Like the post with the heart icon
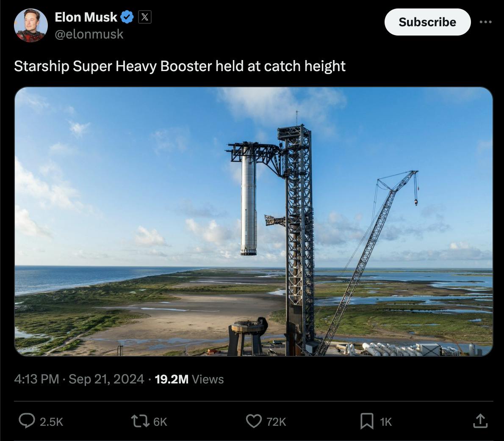The height and width of the screenshot is (441, 504). click(254, 421)
